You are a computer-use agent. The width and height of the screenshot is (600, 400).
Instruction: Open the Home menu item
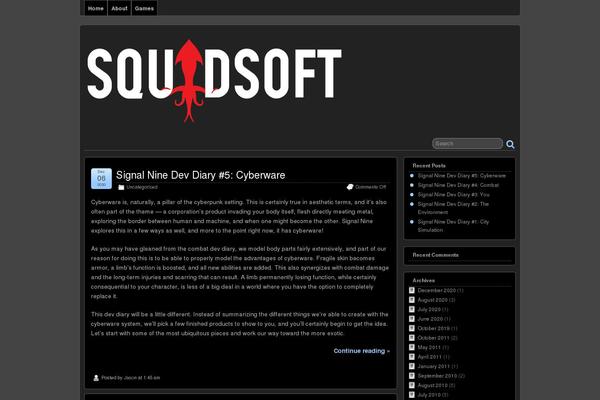(96, 8)
